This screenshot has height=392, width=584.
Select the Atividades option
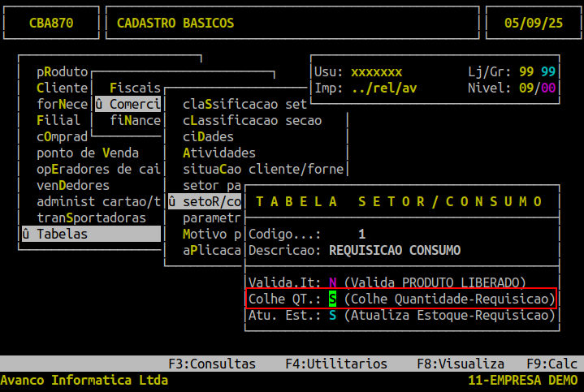219,153
